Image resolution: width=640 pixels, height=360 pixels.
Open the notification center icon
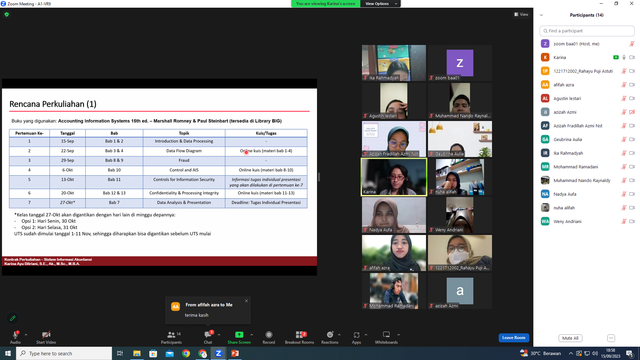point(630,353)
